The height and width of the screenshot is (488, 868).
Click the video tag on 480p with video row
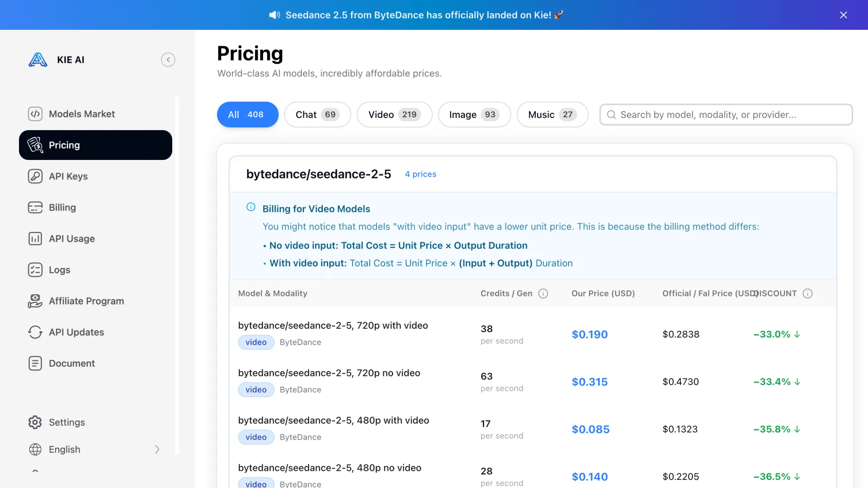[256, 437]
